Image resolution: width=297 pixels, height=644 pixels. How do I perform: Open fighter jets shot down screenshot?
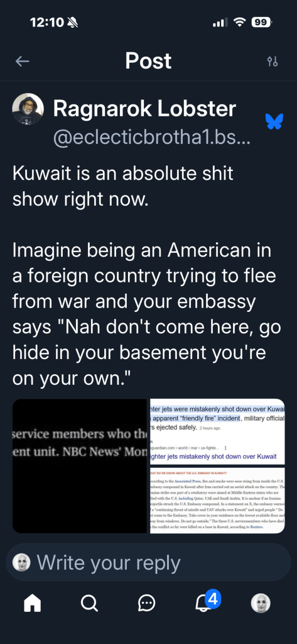point(217,431)
